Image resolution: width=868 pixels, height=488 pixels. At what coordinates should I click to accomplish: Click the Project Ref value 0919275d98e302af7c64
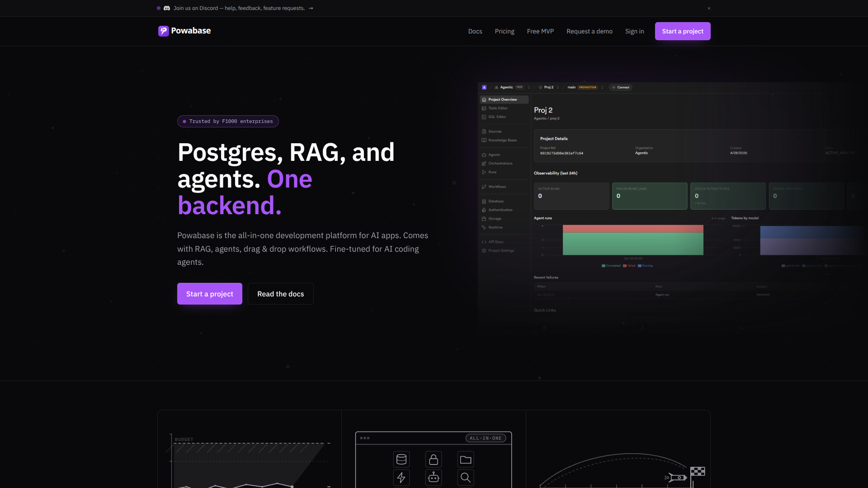561,153
